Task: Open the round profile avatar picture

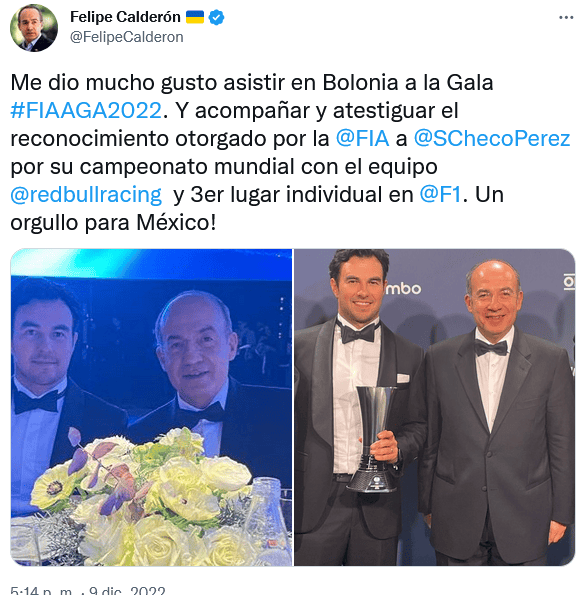Action: point(34,28)
